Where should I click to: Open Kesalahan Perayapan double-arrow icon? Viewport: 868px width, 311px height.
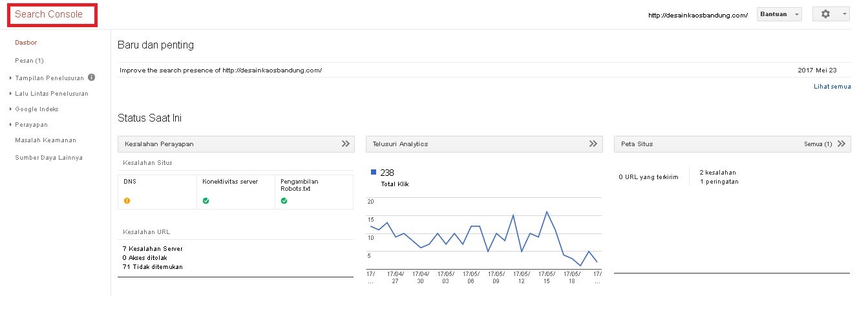(346, 144)
